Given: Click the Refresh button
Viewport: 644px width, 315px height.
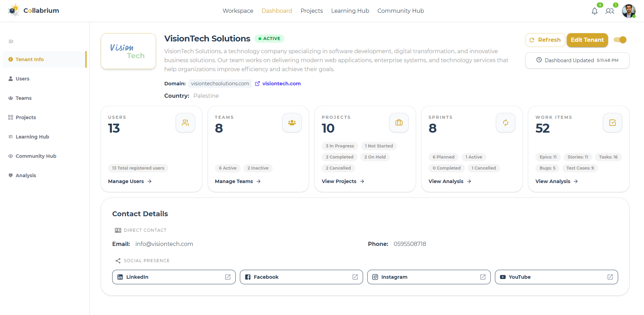Looking at the screenshot, I should [x=545, y=40].
